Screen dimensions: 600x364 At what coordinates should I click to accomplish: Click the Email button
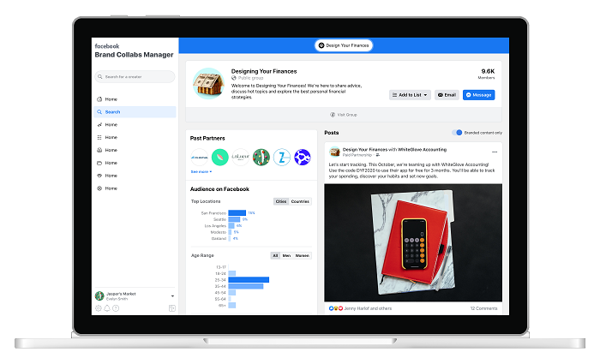447,95
